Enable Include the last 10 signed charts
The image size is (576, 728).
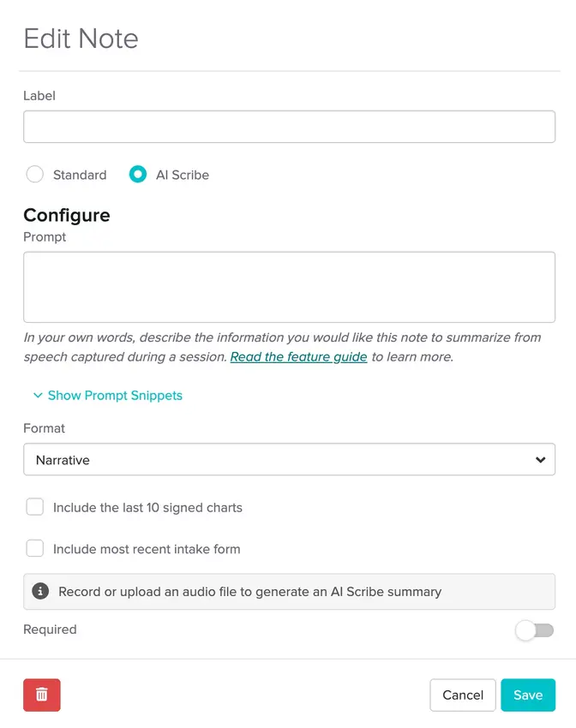tap(35, 507)
